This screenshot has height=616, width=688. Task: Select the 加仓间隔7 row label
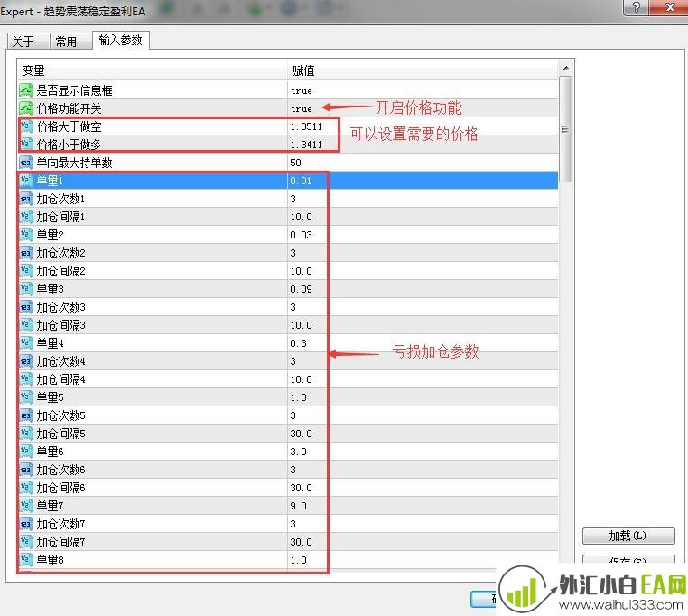pos(60,542)
